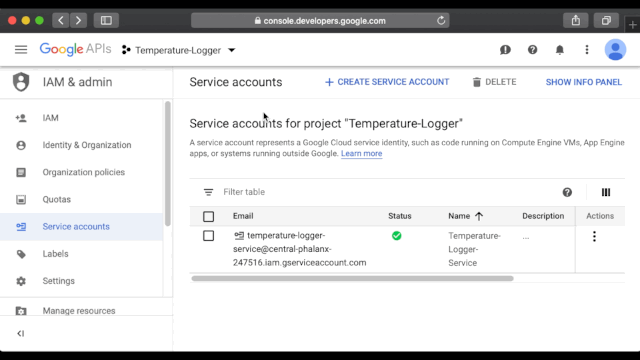Open the Temperature-Logger project selector dropdown
640x360 pixels.
pyautogui.click(x=179, y=50)
